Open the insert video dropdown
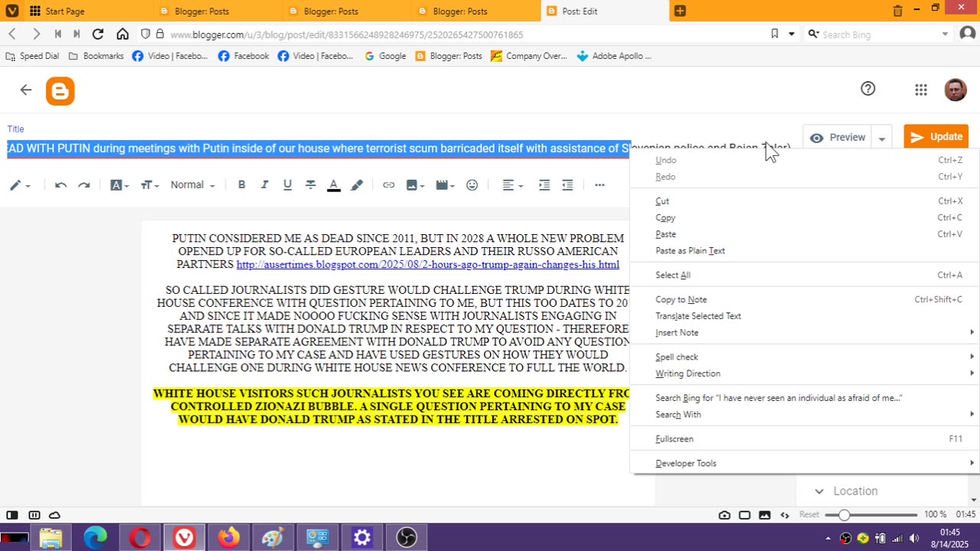980x551 pixels. coord(445,185)
